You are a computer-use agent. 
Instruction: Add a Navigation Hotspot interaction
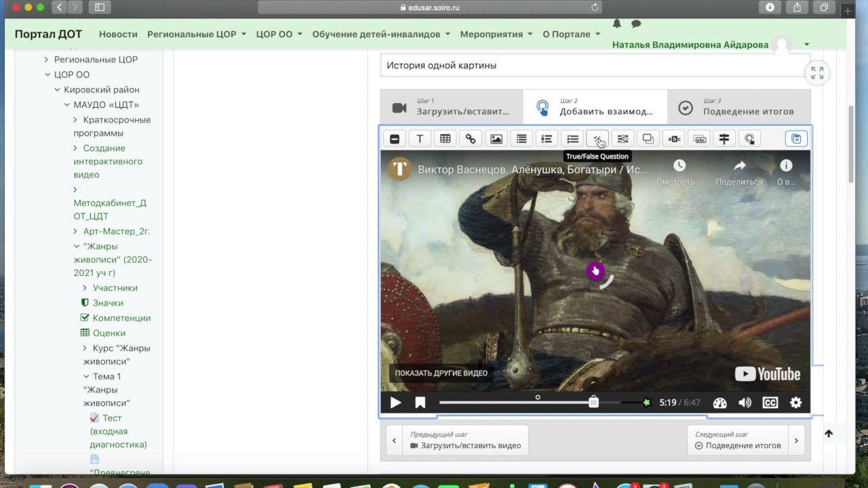(749, 139)
